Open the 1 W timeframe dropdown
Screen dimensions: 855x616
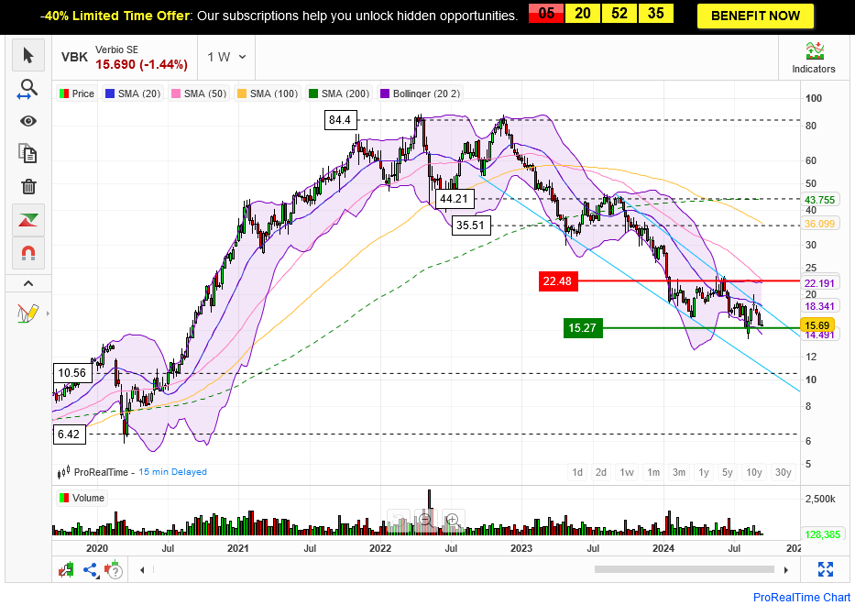coord(226,57)
